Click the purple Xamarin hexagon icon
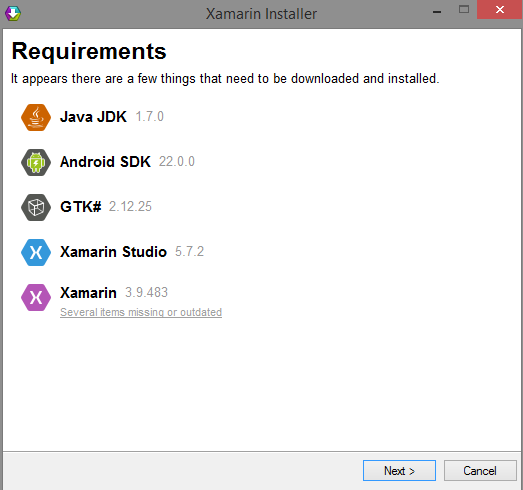This screenshot has width=523, height=490. pos(36,297)
